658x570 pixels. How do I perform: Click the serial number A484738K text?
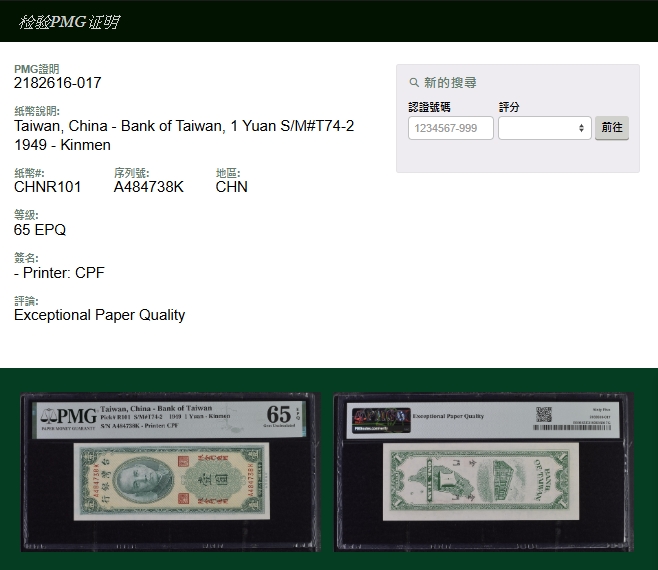149,187
